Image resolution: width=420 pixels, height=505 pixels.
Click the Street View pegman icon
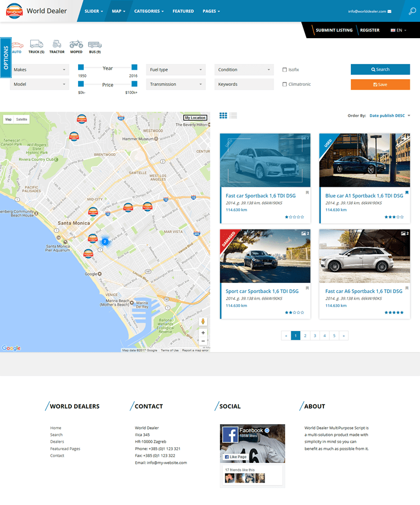(x=203, y=321)
